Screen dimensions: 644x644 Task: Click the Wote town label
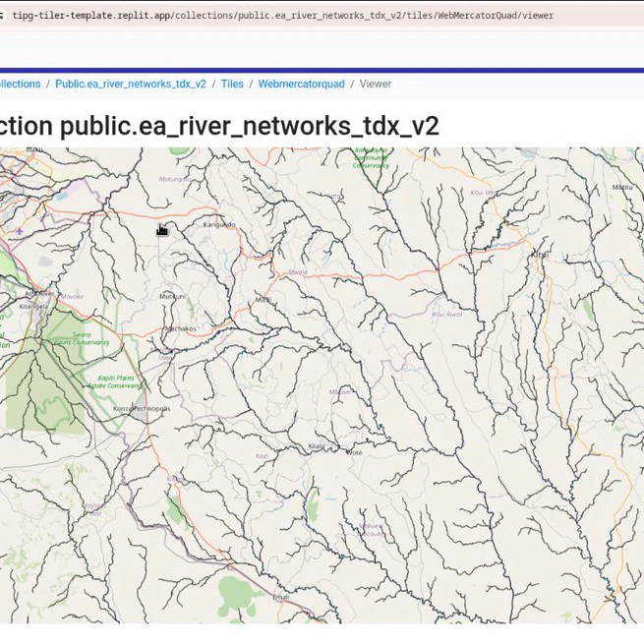354,452
